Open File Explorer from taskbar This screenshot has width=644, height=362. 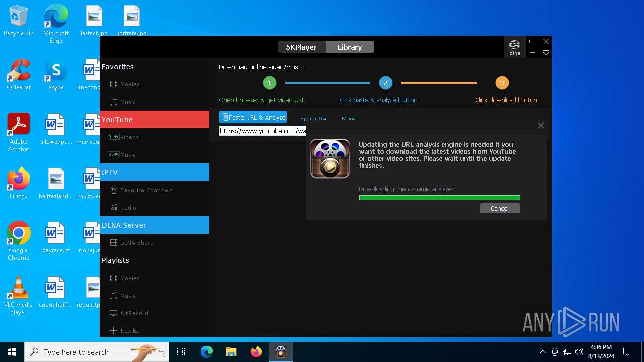coord(231,352)
